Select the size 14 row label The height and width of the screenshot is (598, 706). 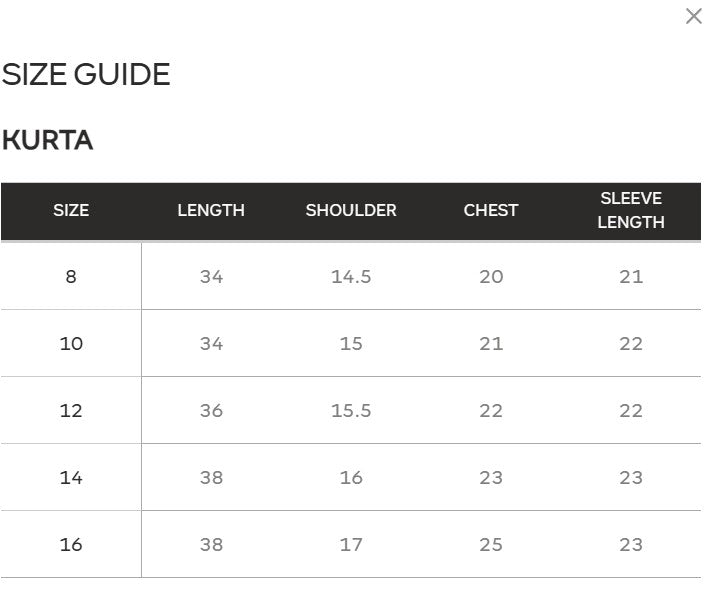pyautogui.click(x=71, y=478)
